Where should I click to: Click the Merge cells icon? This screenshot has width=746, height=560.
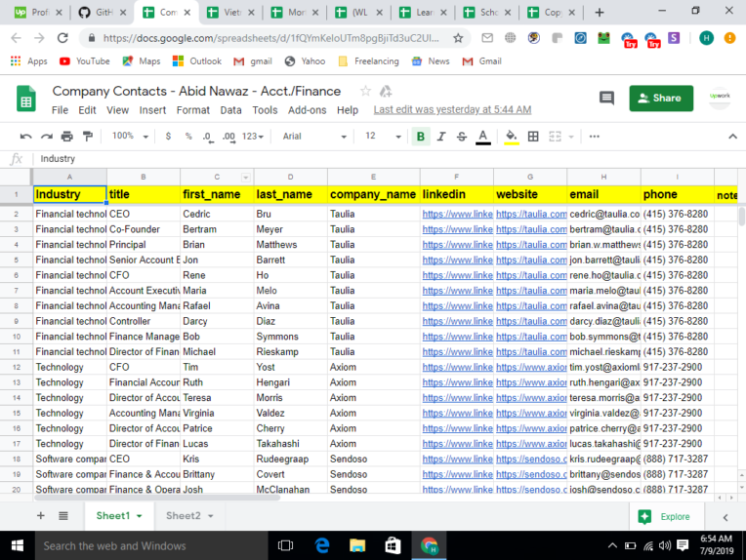pyautogui.click(x=555, y=137)
